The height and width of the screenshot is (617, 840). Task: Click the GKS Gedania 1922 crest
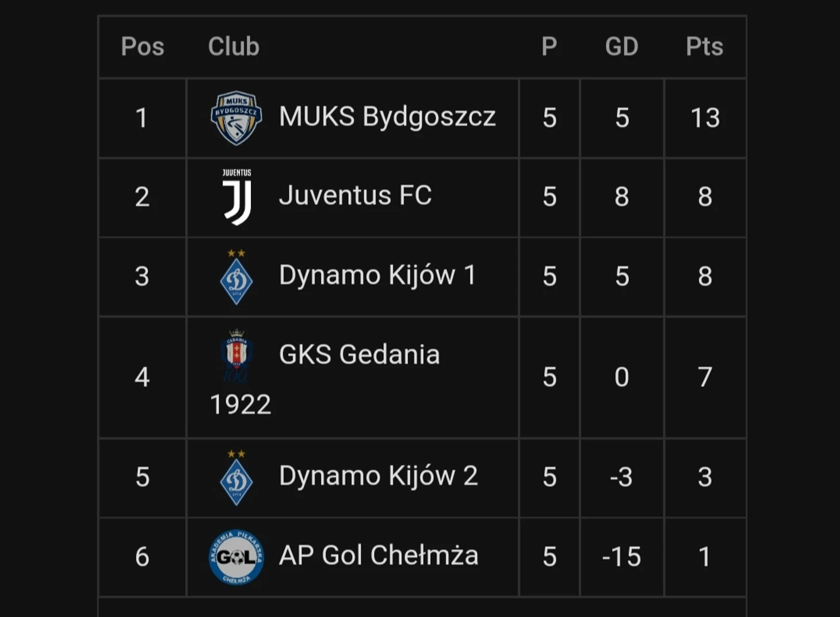236,356
